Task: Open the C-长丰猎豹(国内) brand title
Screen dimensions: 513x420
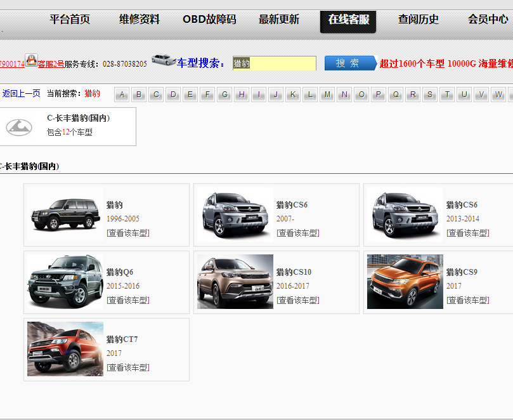Action: (x=79, y=118)
